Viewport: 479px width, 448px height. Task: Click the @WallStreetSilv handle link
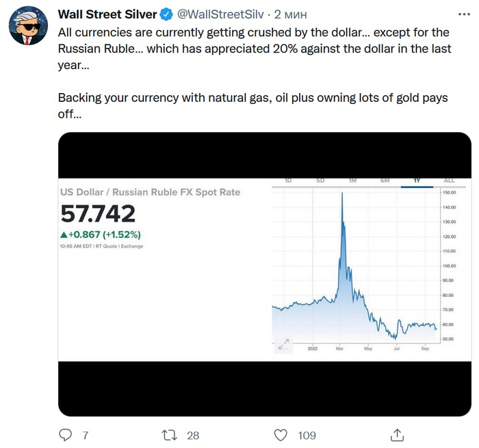[221, 14]
